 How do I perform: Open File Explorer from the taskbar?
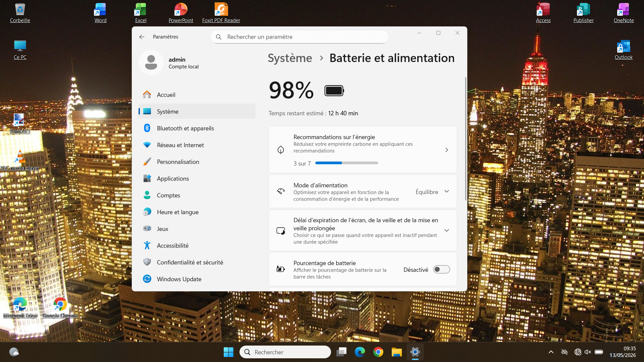tap(397, 352)
